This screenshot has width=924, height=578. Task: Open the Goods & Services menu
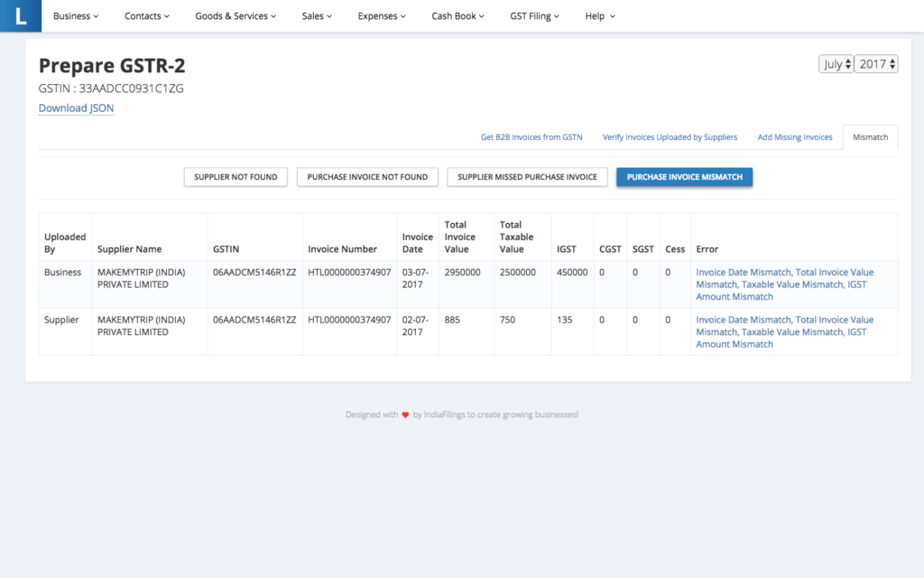point(235,15)
